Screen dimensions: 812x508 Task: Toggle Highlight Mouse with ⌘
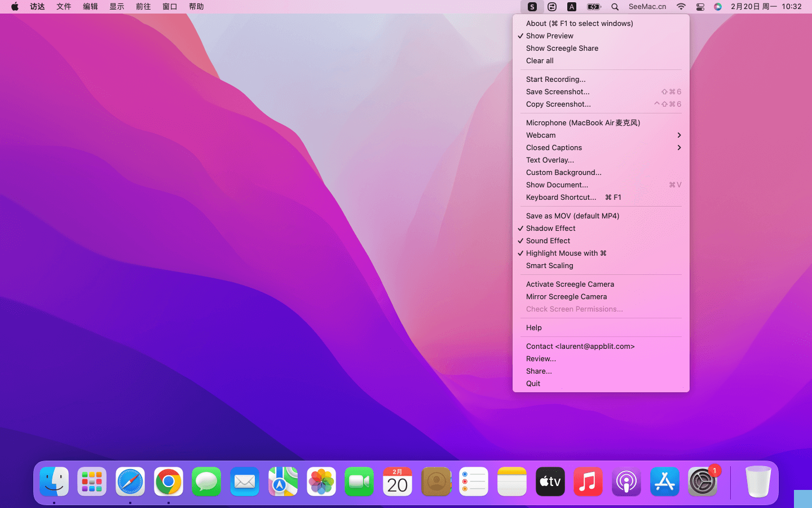(x=566, y=253)
